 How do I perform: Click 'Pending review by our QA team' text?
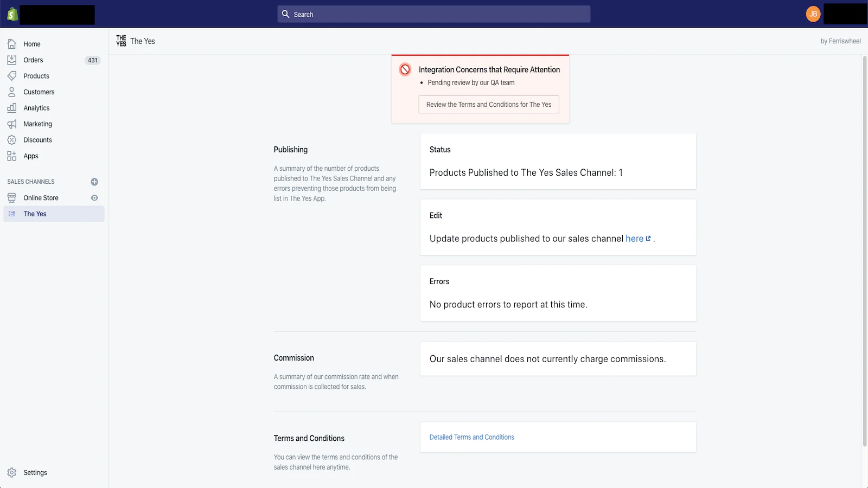pos(471,82)
